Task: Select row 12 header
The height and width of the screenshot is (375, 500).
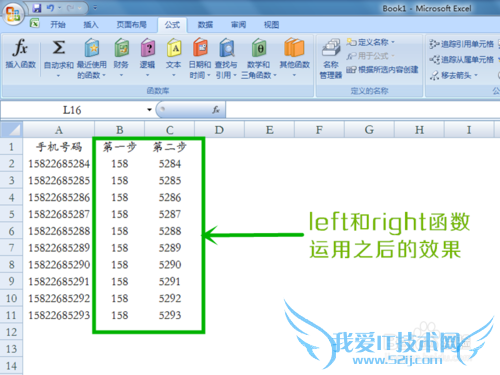Action: click(x=11, y=332)
